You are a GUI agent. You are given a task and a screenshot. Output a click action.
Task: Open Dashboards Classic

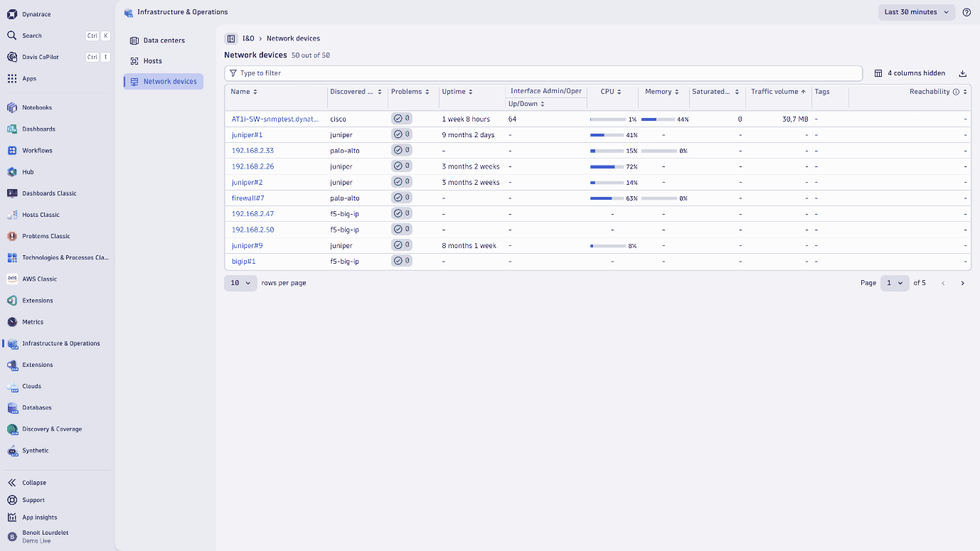pos(49,193)
